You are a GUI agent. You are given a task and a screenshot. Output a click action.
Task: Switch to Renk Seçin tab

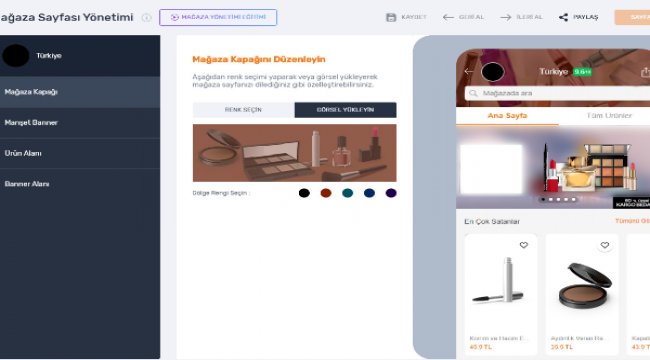243,110
